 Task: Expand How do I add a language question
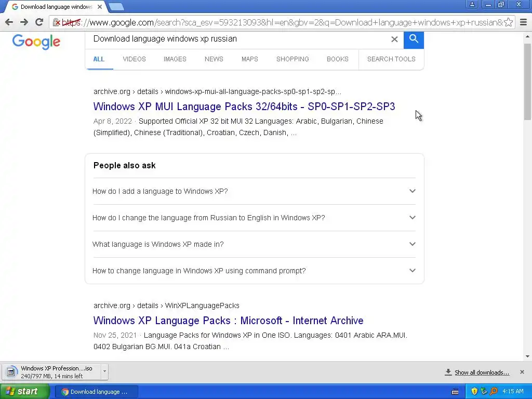click(255, 191)
